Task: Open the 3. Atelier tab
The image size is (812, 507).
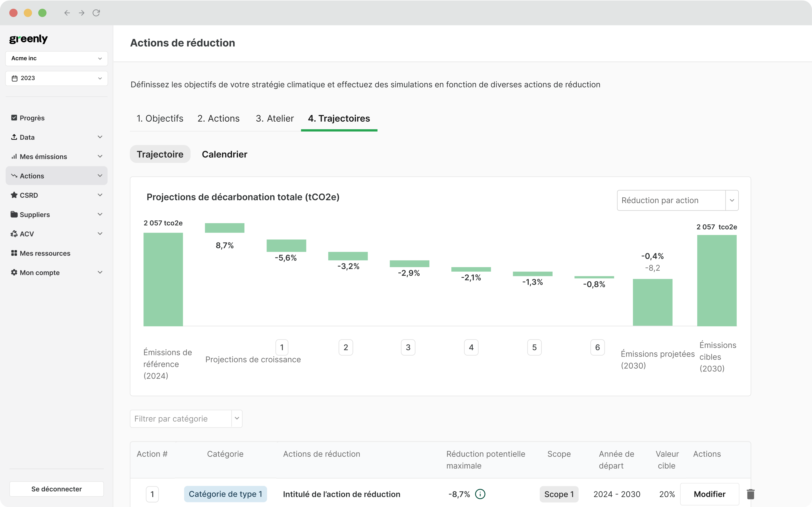Action: (275, 118)
